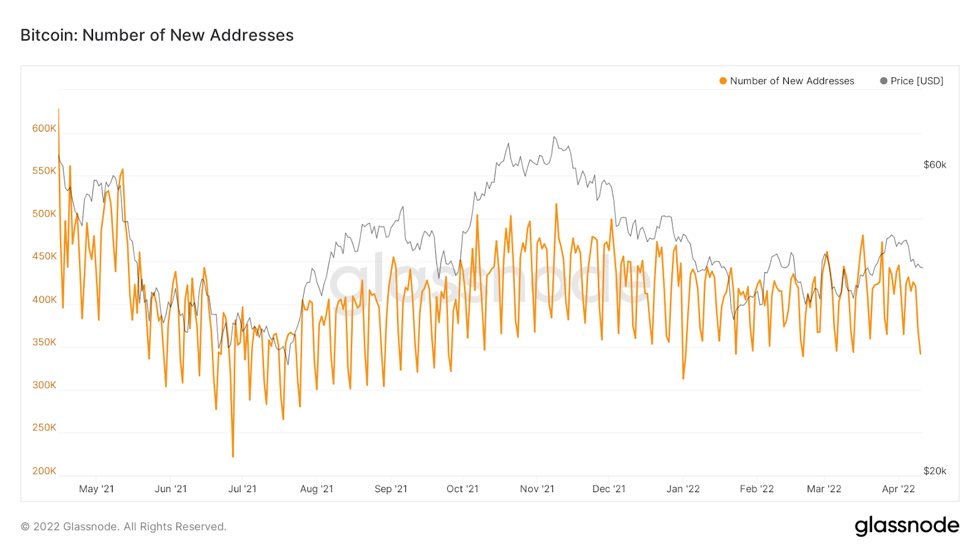Click the Jul '21 x-axis label

(243, 489)
